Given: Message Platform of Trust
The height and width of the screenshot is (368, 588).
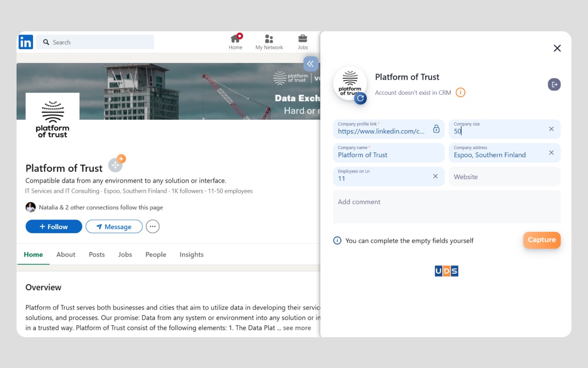Looking at the screenshot, I should (114, 226).
